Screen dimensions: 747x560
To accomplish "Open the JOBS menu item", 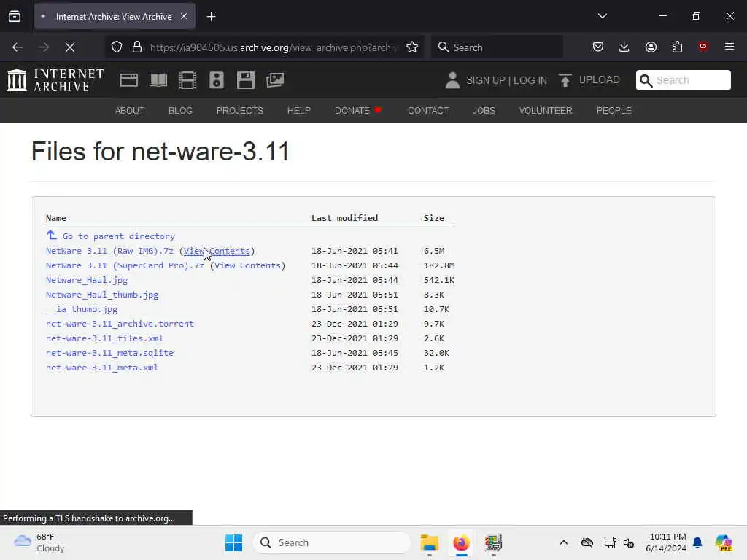I will [x=484, y=111].
